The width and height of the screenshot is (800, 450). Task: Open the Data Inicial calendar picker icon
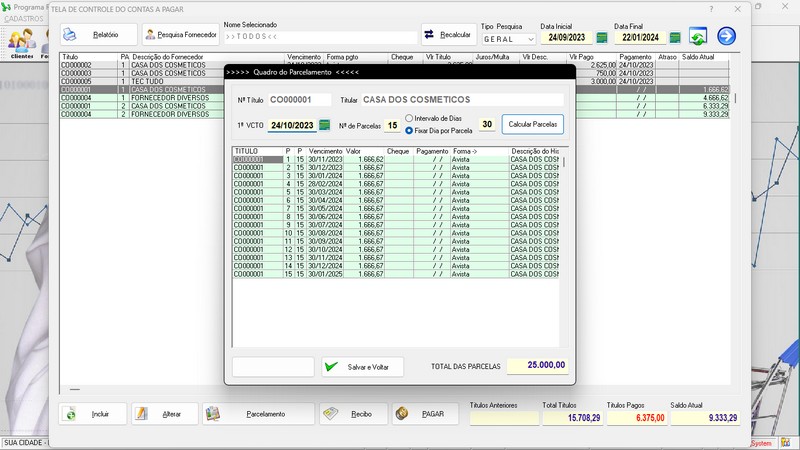(x=603, y=38)
